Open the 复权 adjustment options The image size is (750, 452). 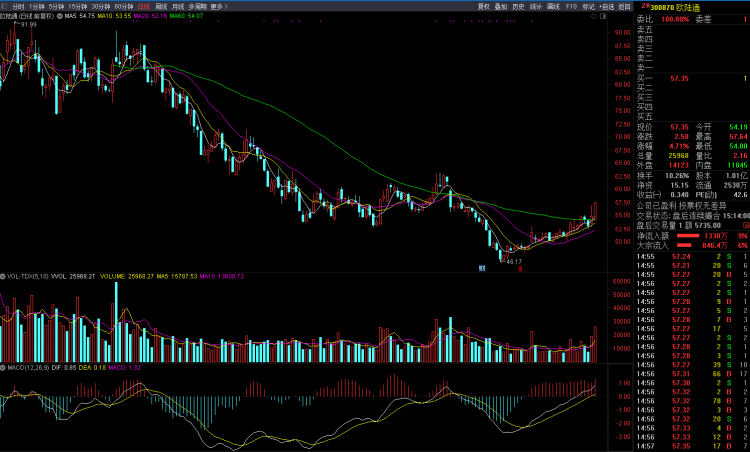click(484, 6)
